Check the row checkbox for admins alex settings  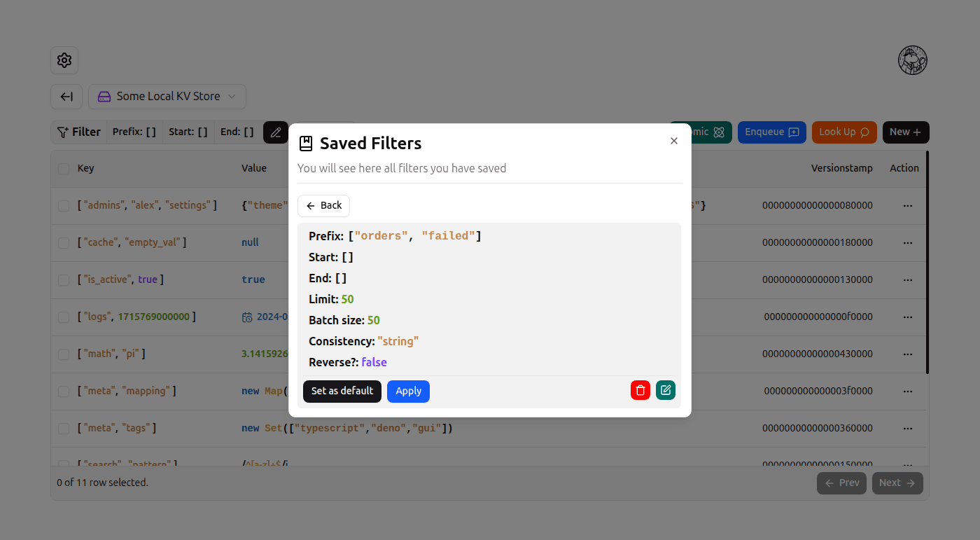tap(64, 205)
